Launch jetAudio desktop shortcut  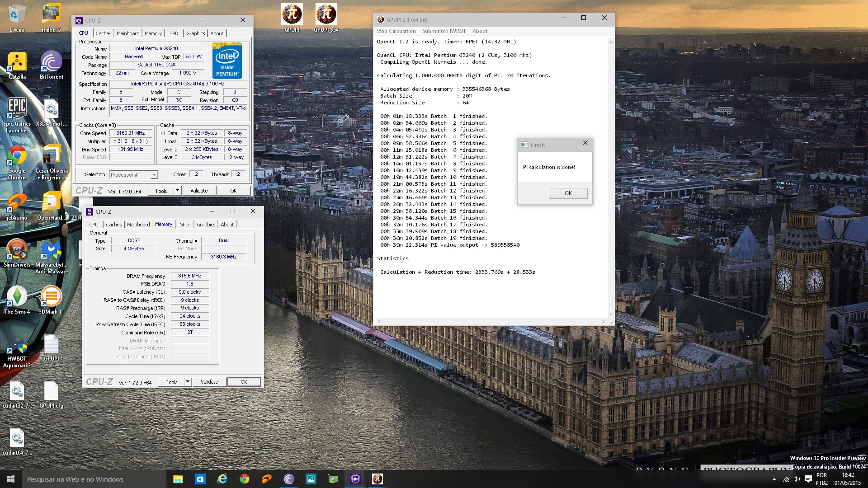[17, 206]
